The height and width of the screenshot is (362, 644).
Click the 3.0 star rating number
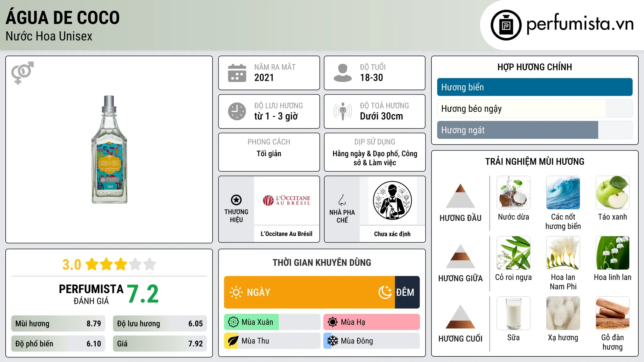[x=72, y=265]
